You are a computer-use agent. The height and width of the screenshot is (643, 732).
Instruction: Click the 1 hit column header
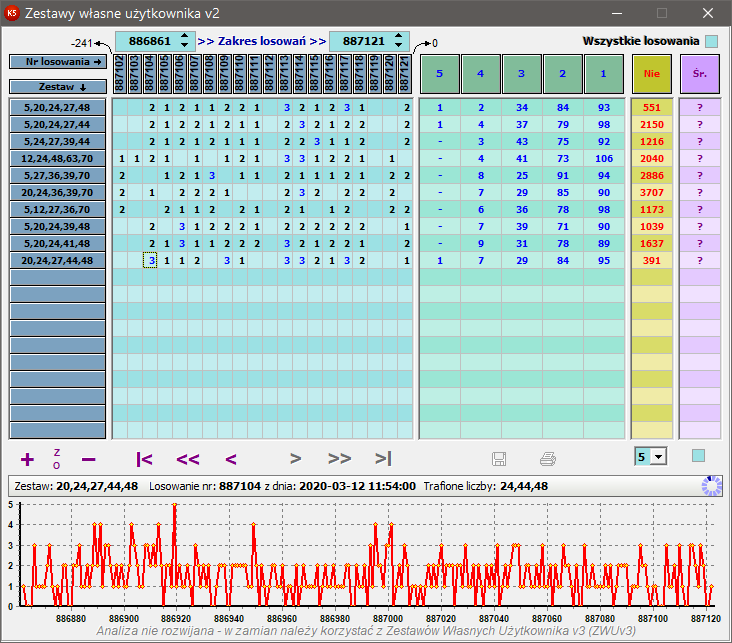tap(604, 74)
